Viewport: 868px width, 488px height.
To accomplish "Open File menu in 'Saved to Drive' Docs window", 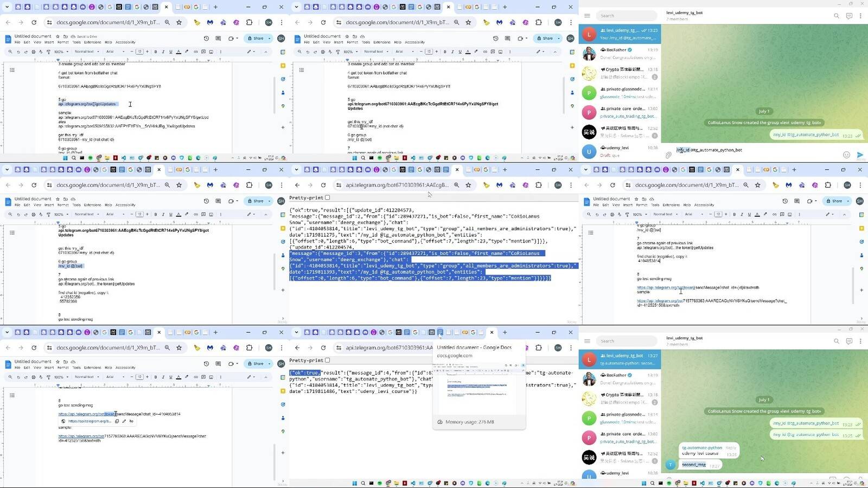I will [x=17, y=42].
